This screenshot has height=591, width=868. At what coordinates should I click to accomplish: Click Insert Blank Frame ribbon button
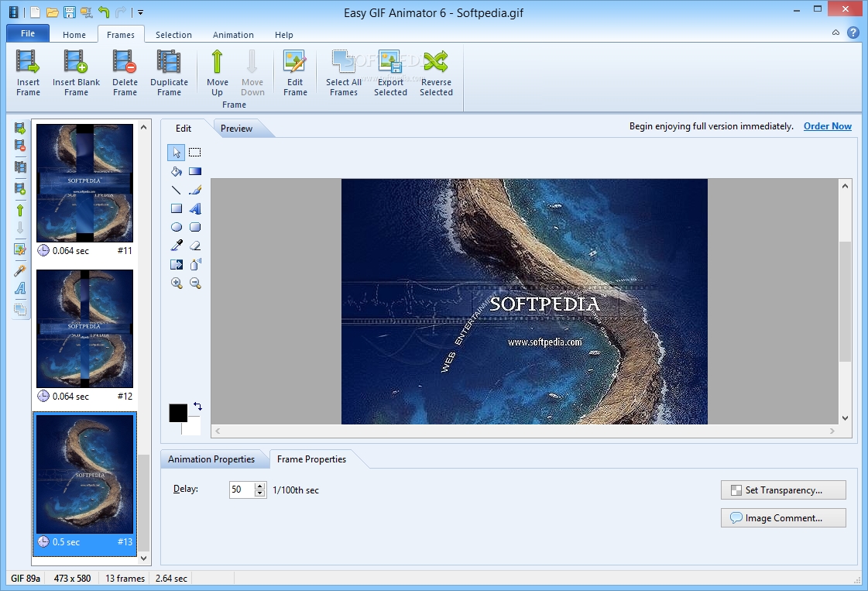point(76,73)
